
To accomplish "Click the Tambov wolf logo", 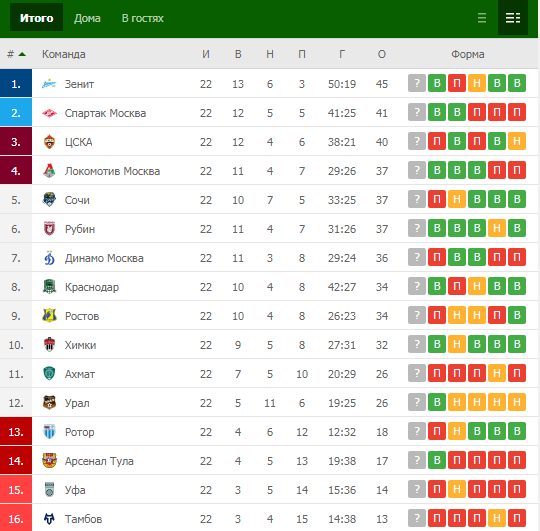I will 49,519.
